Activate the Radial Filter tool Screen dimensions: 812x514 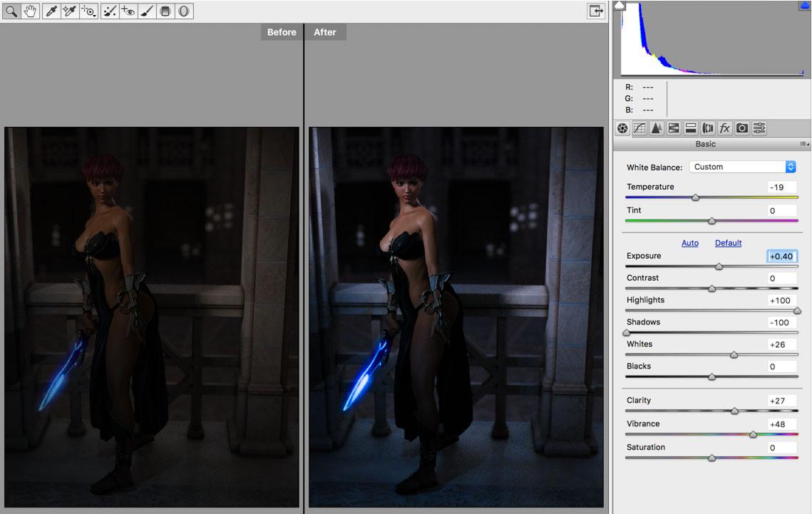pos(184,11)
